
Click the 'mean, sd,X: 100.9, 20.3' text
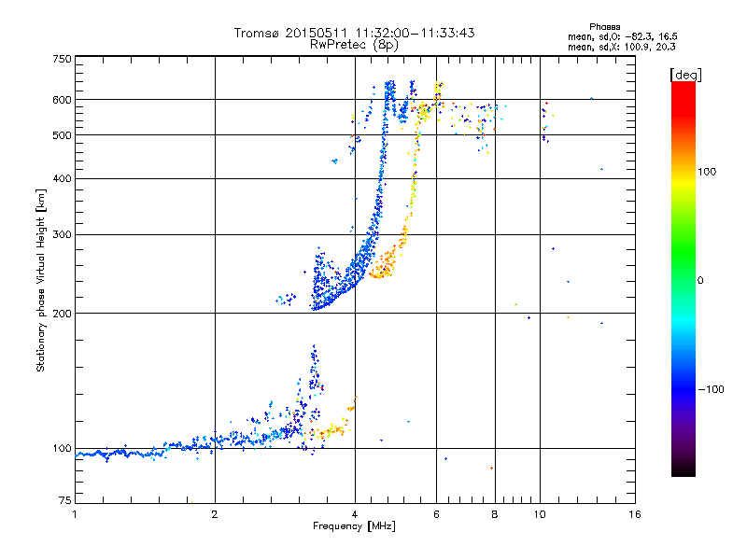(621, 47)
